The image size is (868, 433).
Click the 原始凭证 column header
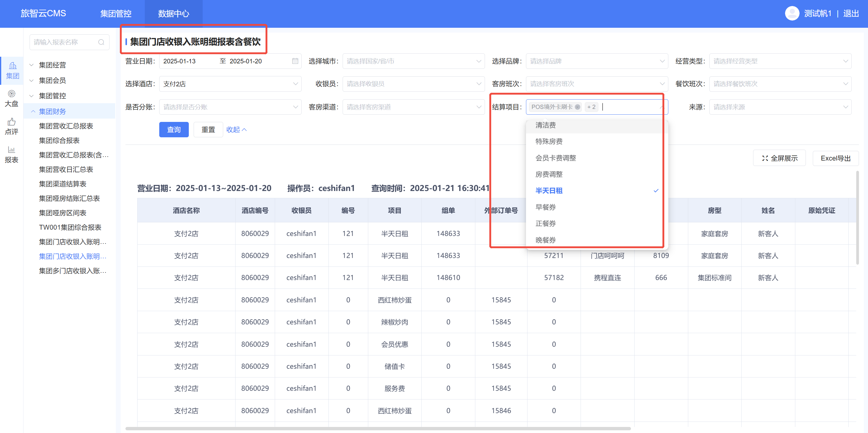click(x=822, y=210)
